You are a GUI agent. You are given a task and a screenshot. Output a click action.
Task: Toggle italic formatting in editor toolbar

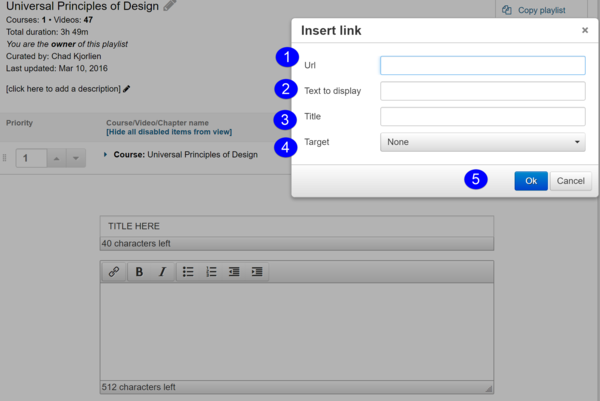[162, 272]
